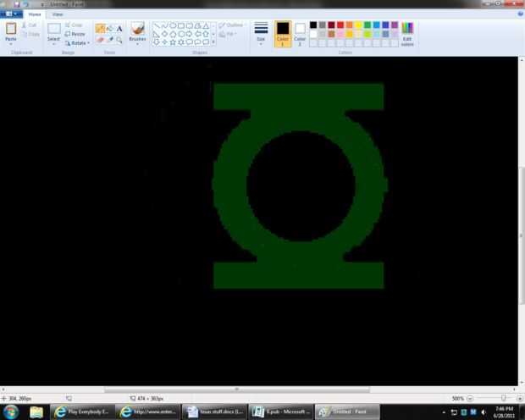525x420 pixels.
Task: Click the Crop button
Action: tap(74, 25)
